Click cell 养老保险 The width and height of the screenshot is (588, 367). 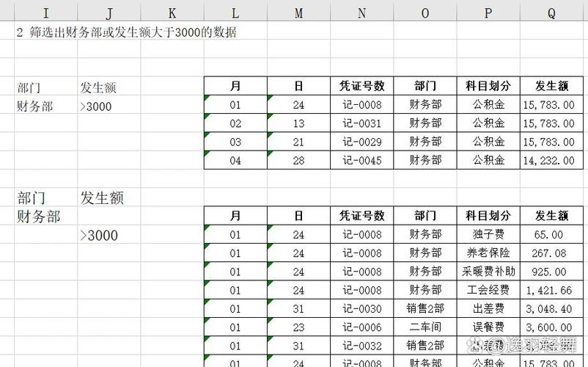click(488, 253)
